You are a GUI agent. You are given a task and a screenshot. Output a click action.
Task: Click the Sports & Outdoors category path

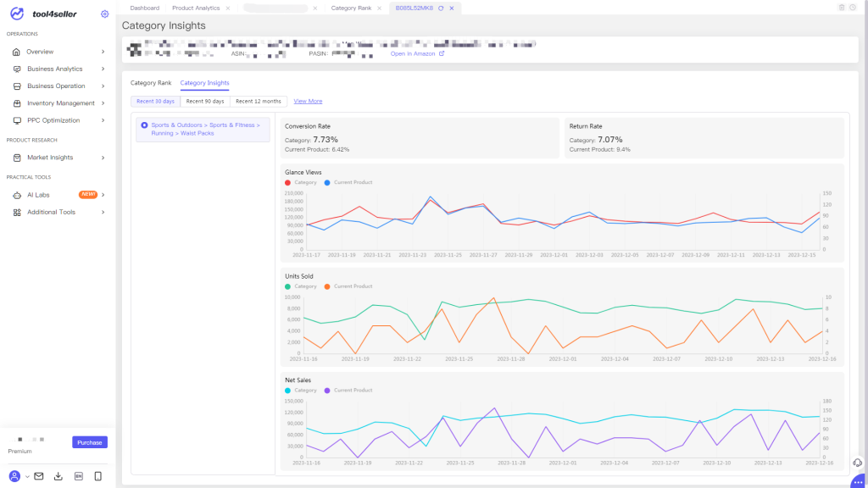(x=205, y=129)
